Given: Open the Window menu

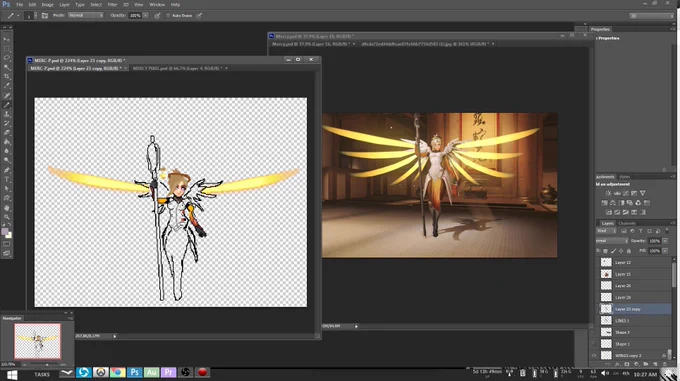Looking at the screenshot, I should coord(157,5).
